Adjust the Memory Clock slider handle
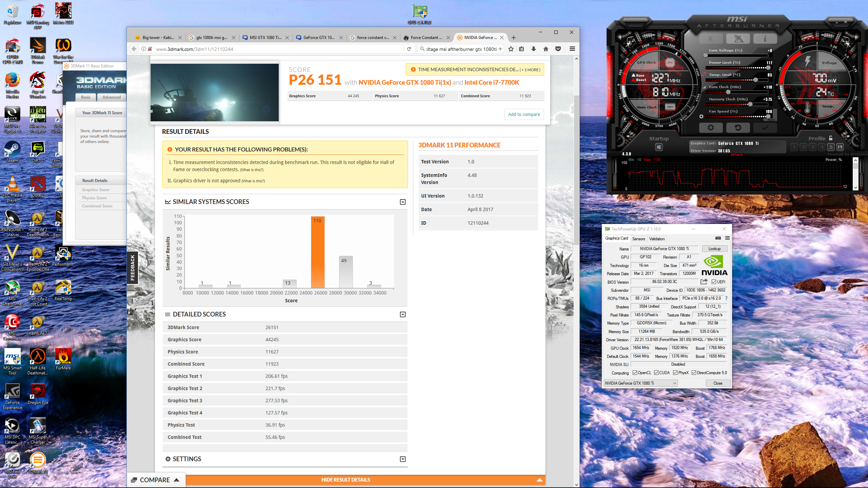This screenshot has width=868, height=488. coord(750,104)
